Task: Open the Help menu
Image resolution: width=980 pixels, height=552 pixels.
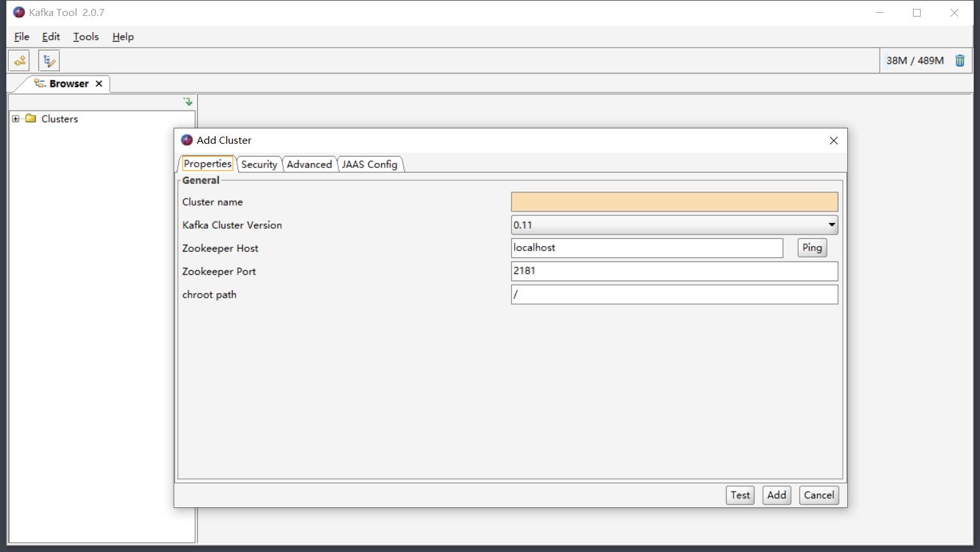Action: tap(123, 36)
